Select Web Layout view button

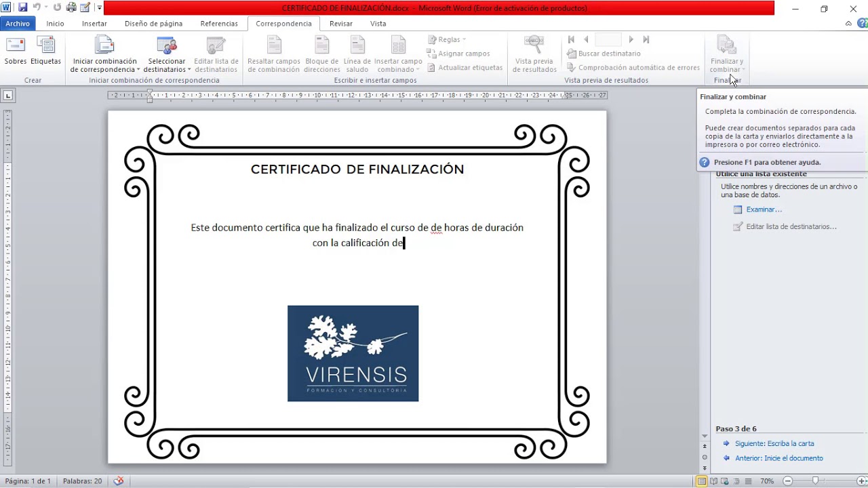(725, 481)
